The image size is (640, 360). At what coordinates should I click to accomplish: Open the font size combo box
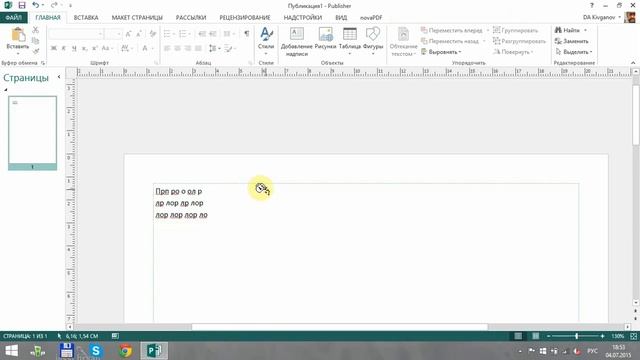[x=113, y=34]
